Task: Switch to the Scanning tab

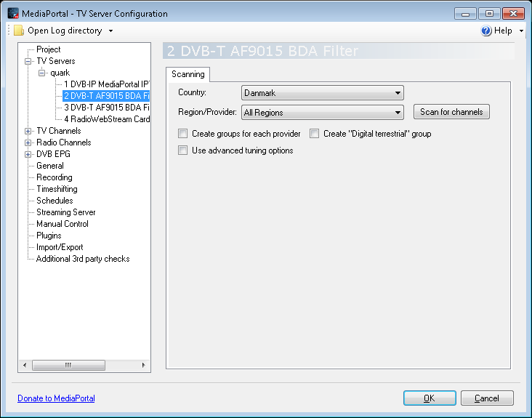Action: coord(188,74)
